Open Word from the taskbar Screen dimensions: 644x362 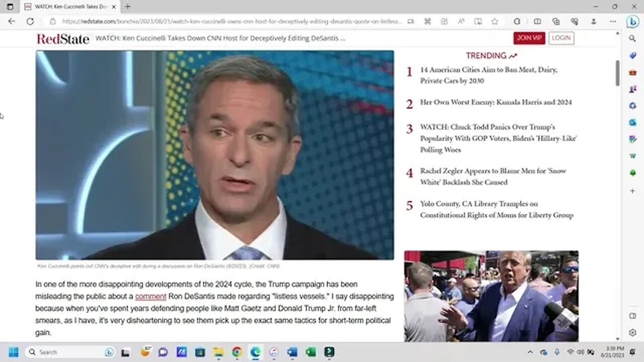pyautogui.click(x=292, y=352)
